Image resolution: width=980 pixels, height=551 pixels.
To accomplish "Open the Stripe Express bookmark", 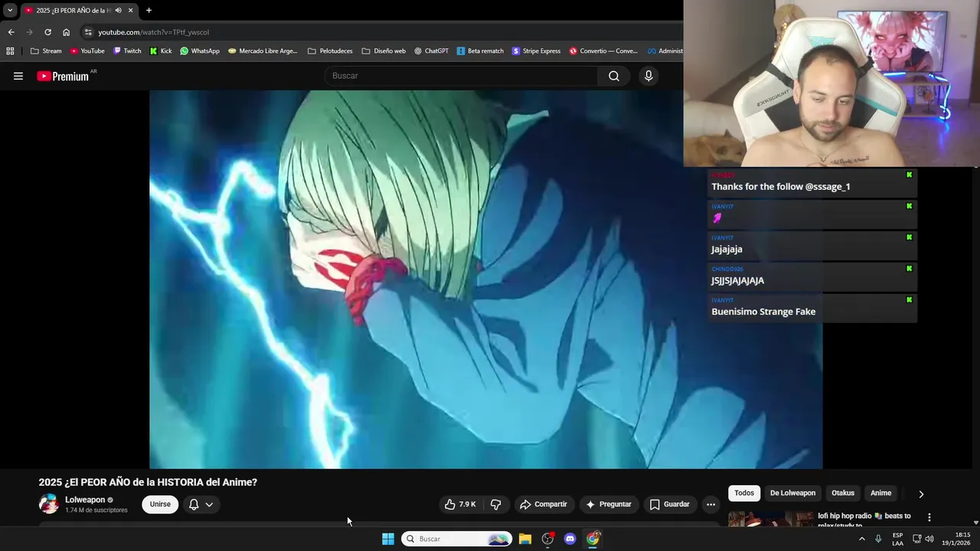I will point(537,51).
